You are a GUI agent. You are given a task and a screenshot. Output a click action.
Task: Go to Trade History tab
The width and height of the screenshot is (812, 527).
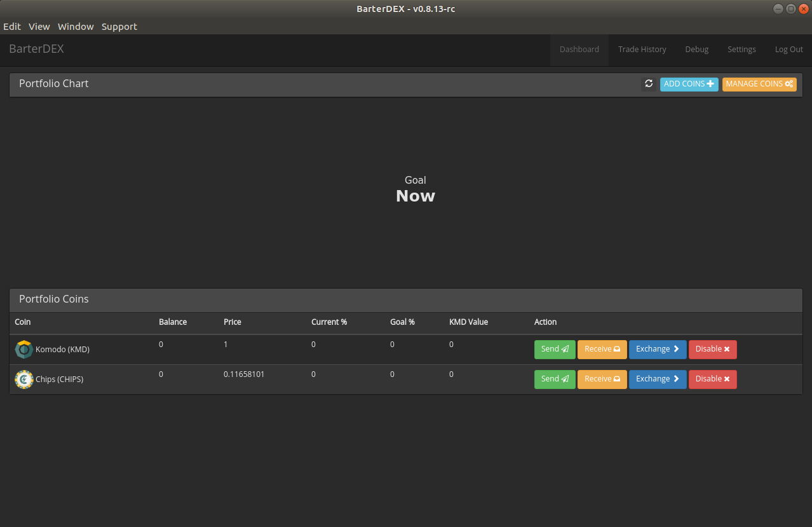point(642,50)
